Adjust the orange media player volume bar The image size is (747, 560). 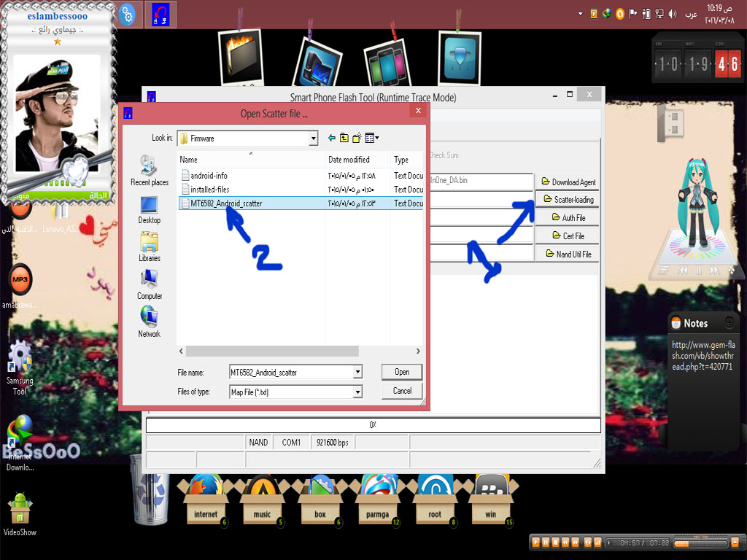click(701, 542)
